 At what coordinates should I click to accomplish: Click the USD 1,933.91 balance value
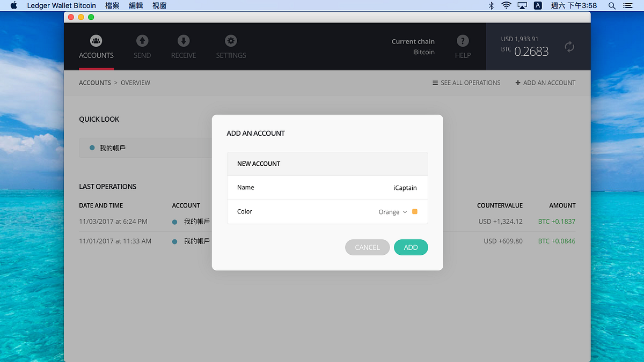click(x=519, y=39)
